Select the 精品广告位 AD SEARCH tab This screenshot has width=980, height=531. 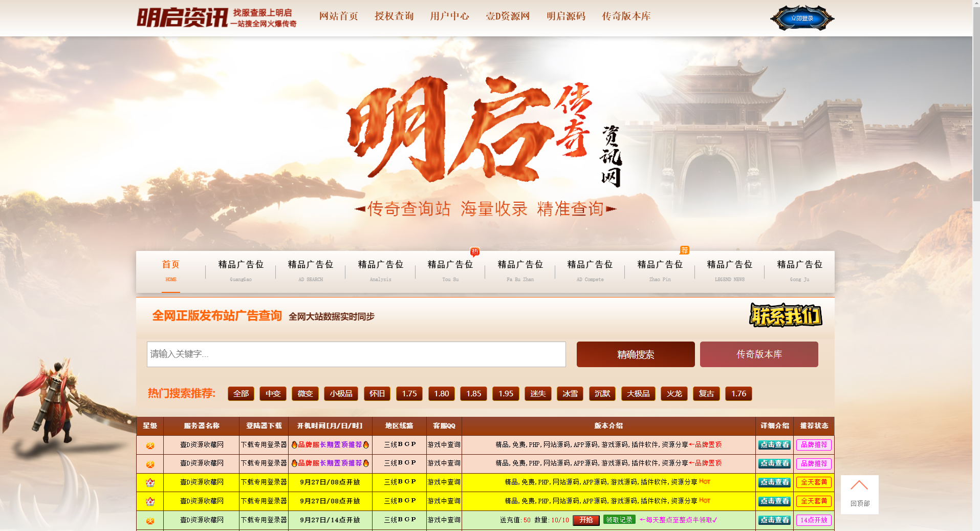click(x=311, y=271)
